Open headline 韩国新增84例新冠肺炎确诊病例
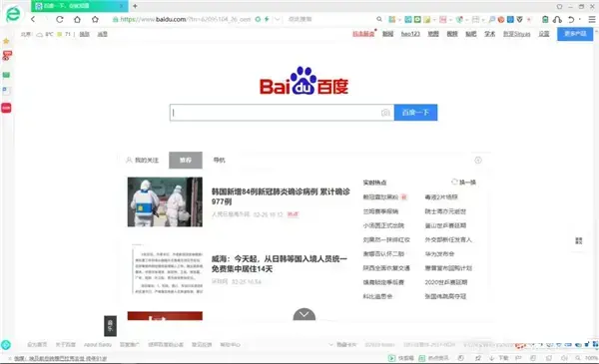The image size is (599, 364). tap(281, 196)
